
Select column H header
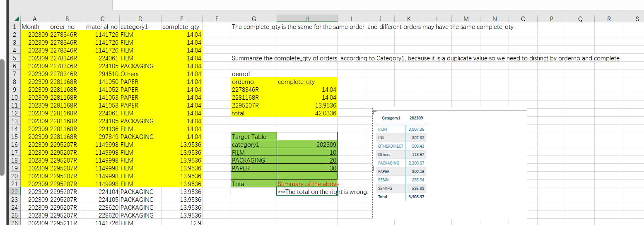click(x=307, y=19)
